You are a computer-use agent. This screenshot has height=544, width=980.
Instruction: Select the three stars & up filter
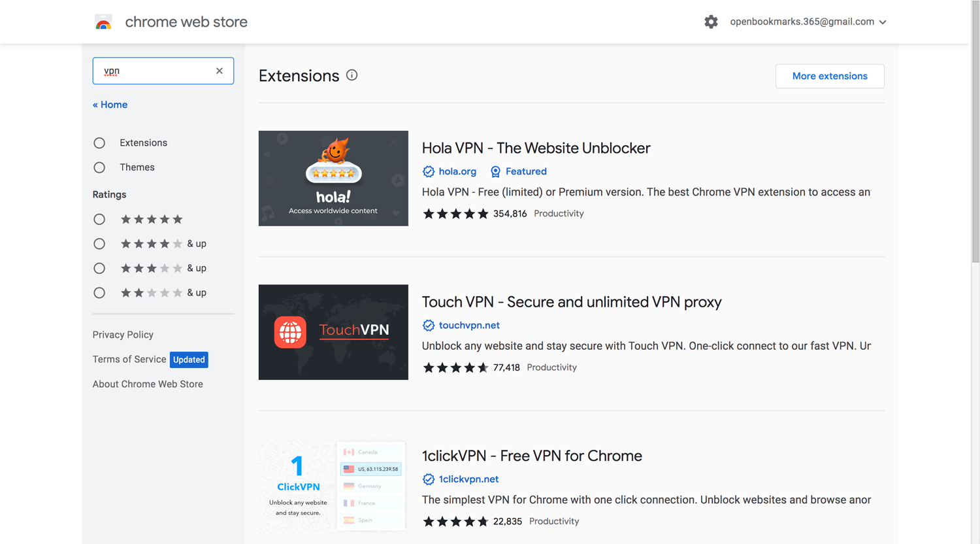pos(99,268)
